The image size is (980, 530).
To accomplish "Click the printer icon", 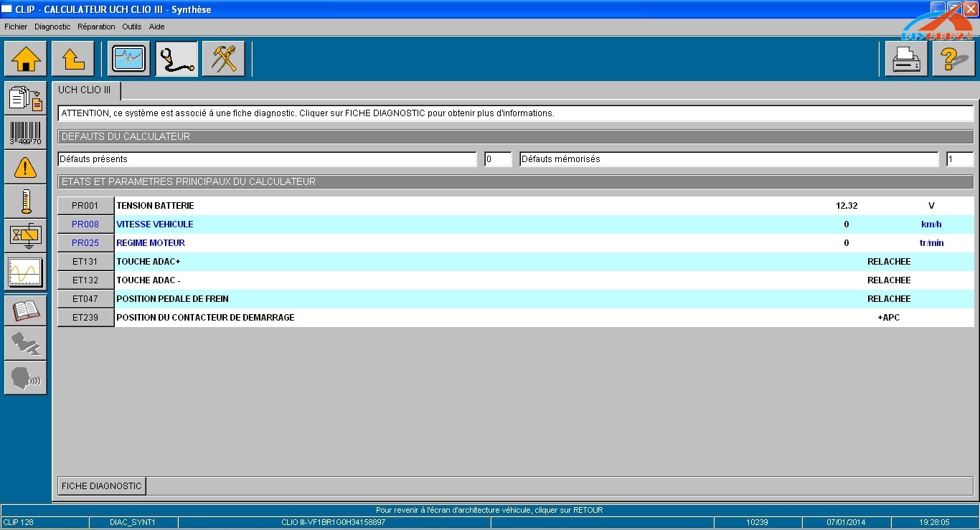I will coord(905,59).
